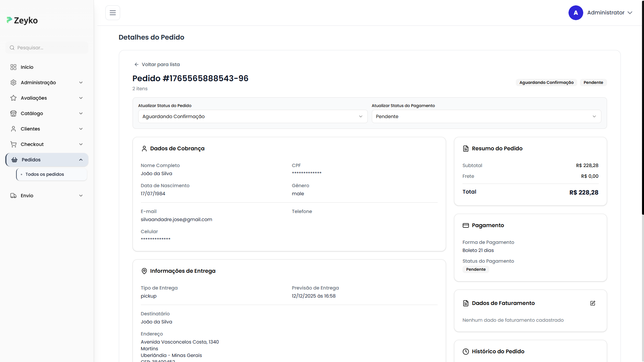This screenshot has width=644, height=362.
Task: Click the Checkout cart icon
Action: [13, 144]
